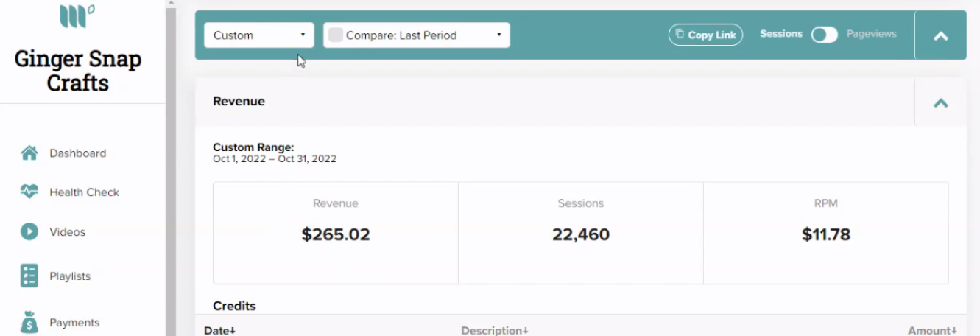Toggle Sessions to Pageviews switch
This screenshot has height=336, width=980.
point(824,35)
